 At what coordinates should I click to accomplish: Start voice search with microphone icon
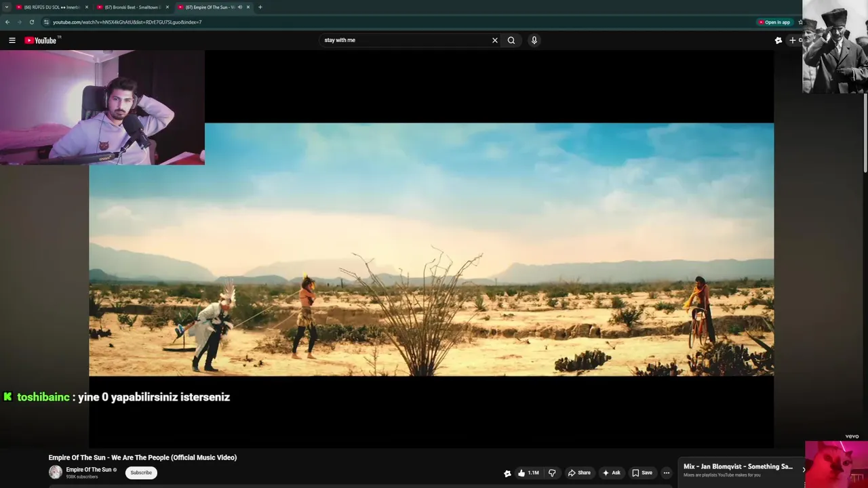[534, 40]
